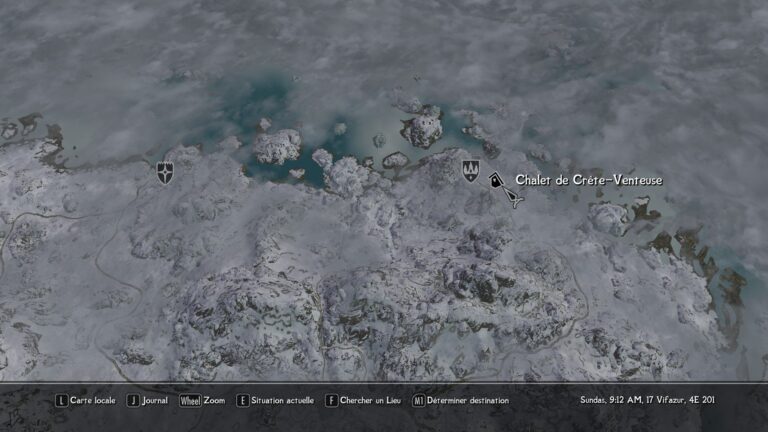The width and height of the screenshot is (768, 432).
Task: Choose Déterminer destination
Action: click(468, 400)
